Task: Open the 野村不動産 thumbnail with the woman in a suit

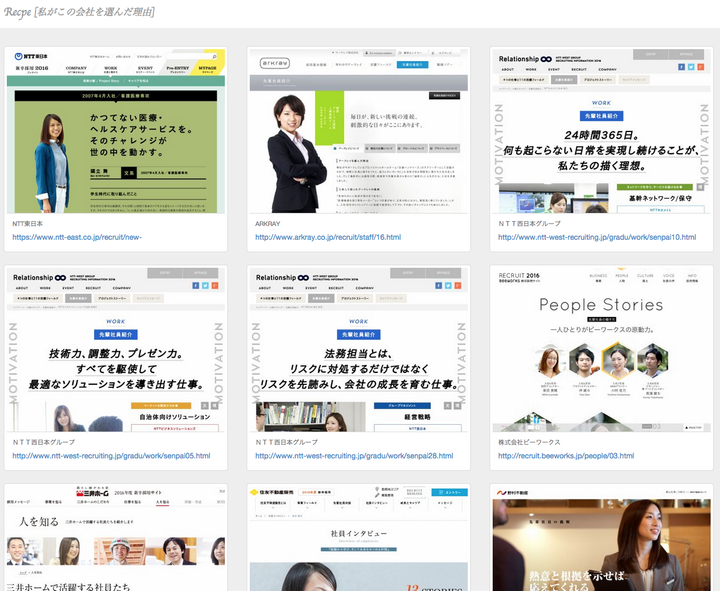Action: (x=602, y=539)
